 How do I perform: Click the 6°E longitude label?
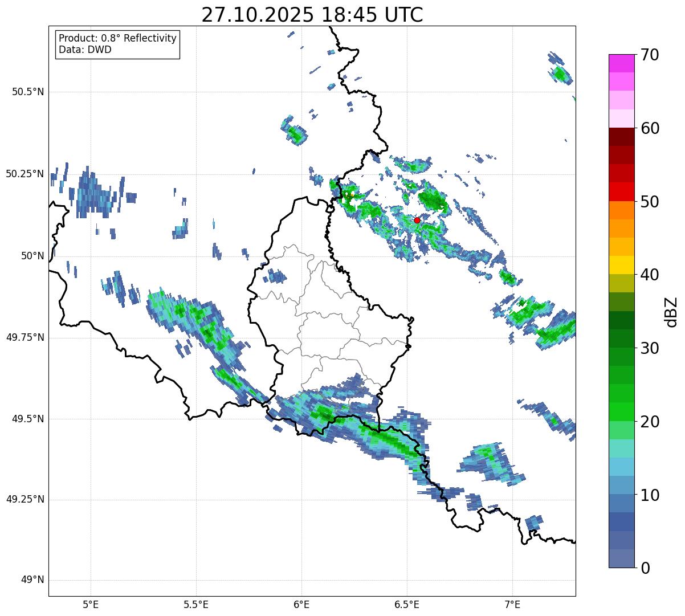301,605
